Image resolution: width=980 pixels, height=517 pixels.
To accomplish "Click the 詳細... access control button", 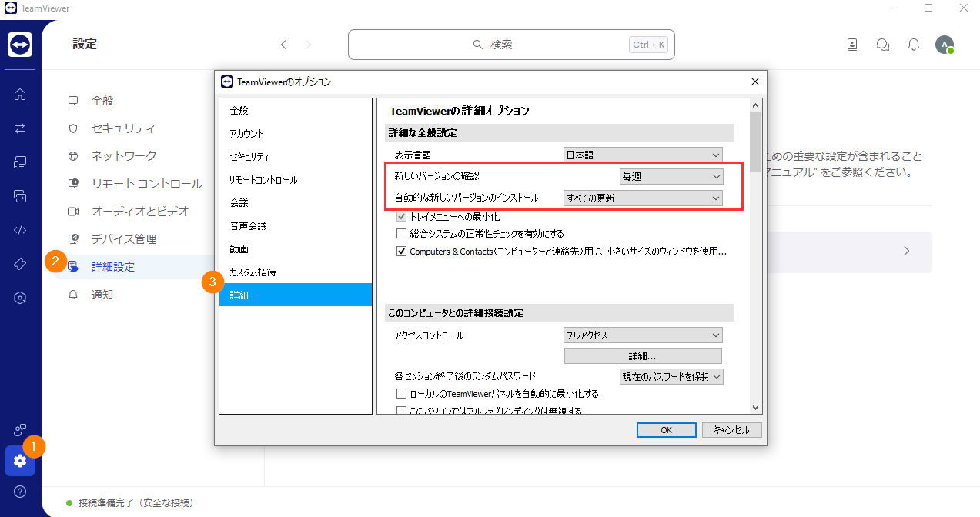I will pos(643,355).
